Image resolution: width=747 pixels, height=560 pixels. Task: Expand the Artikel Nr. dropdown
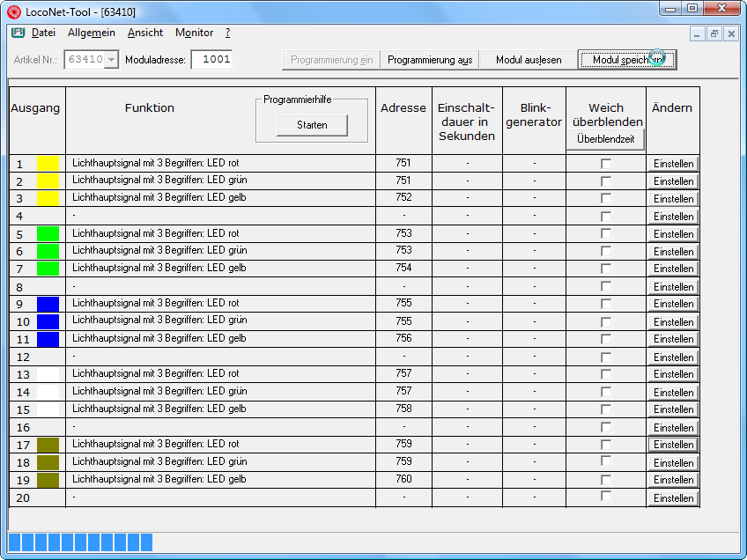click(112, 60)
